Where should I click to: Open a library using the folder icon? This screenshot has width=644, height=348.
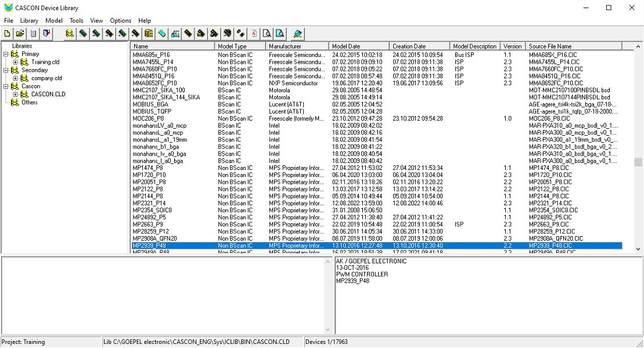[x=20, y=34]
